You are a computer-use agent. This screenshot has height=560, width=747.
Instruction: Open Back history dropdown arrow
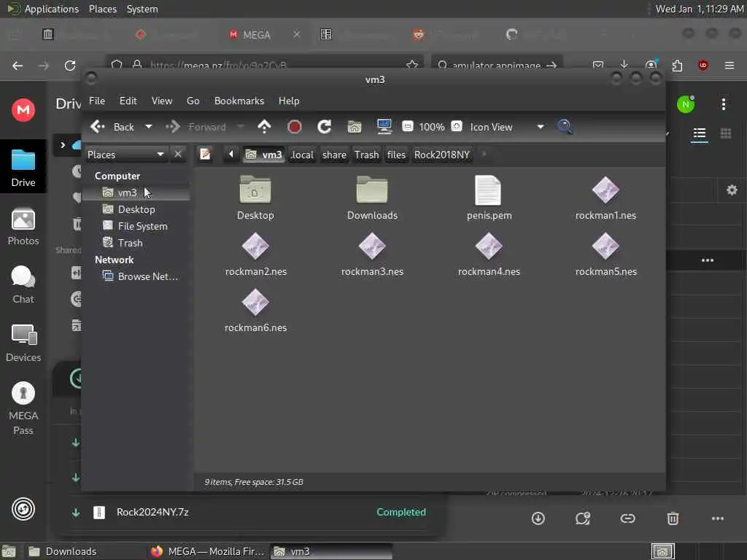click(149, 127)
